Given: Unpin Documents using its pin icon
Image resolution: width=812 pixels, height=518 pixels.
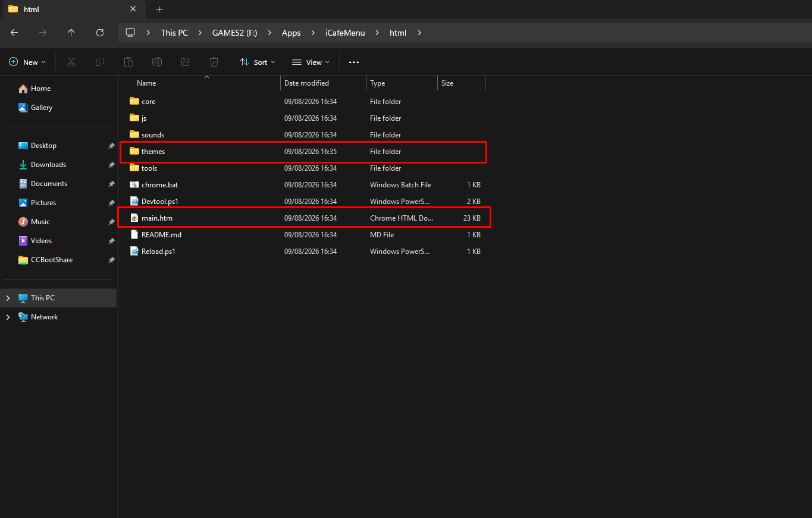Looking at the screenshot, I should [x=111, y=184].
